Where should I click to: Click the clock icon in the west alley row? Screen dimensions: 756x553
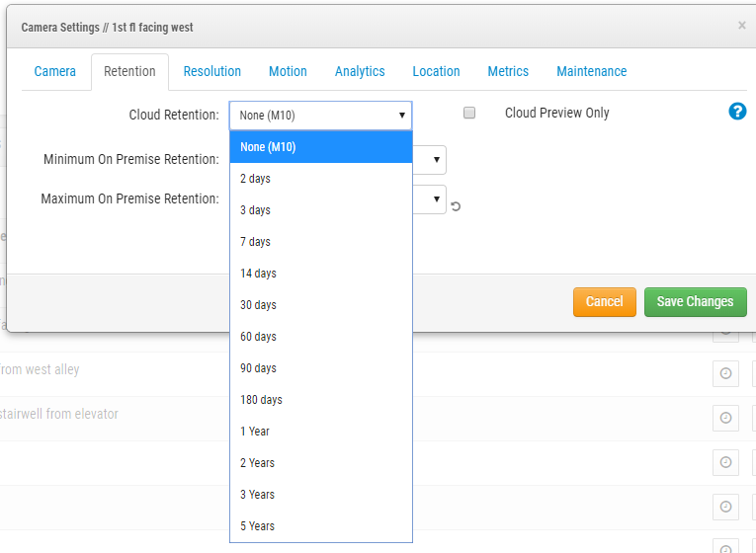[725, 373]
